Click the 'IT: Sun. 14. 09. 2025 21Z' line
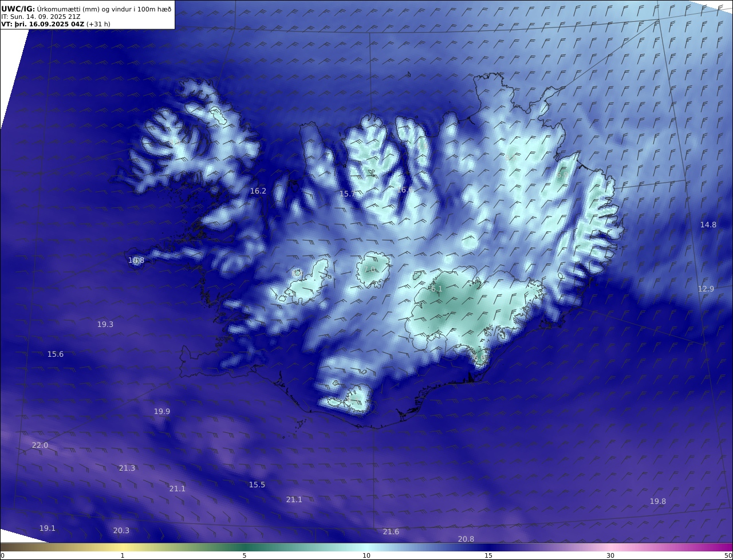This screenshot has width=733, height=560. click(41, 17)
